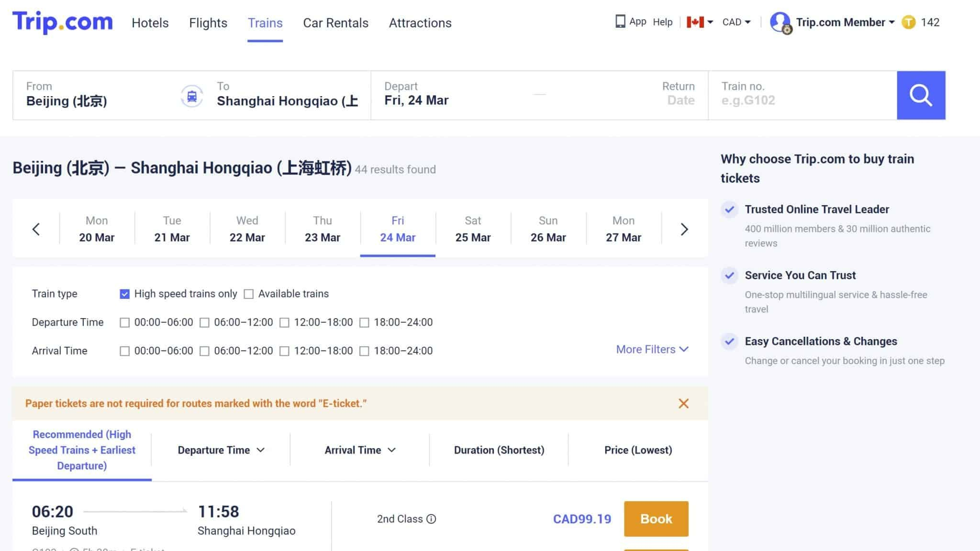Image resolution: width=980 pixels, height=551 pixels.
Task: Book the 06:20 2nd Class train
Action: tap(656, 519)
